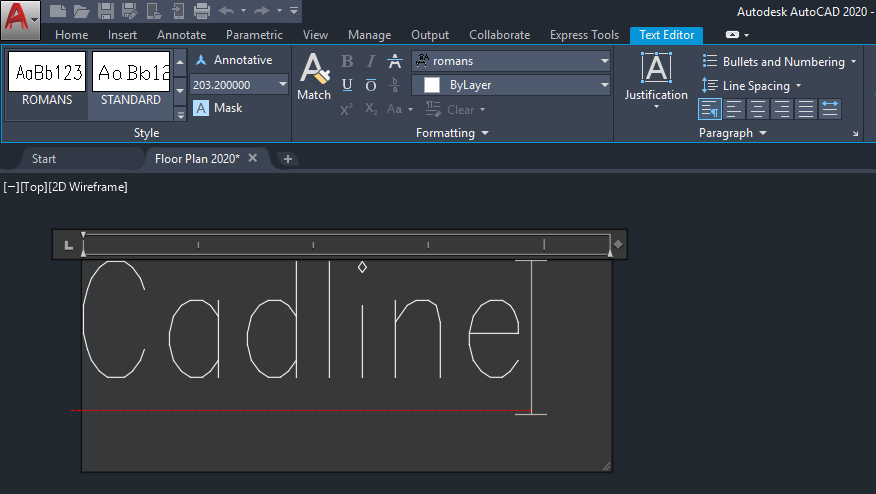The width and height of the screenshot is (876, 494).
Task: Open the Undo history dropdown arrow
Action: pos(244,11)
